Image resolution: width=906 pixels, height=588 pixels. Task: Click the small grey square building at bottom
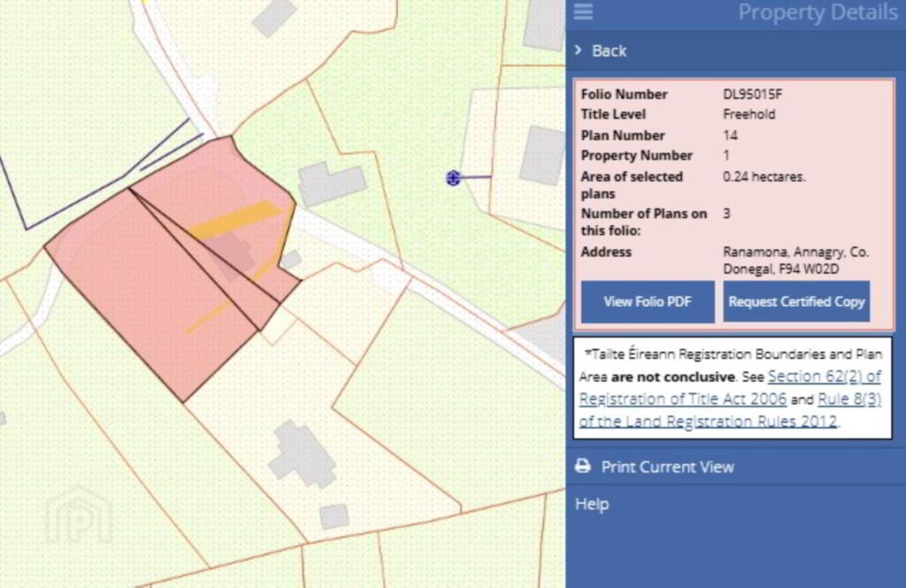click(334, 516)
